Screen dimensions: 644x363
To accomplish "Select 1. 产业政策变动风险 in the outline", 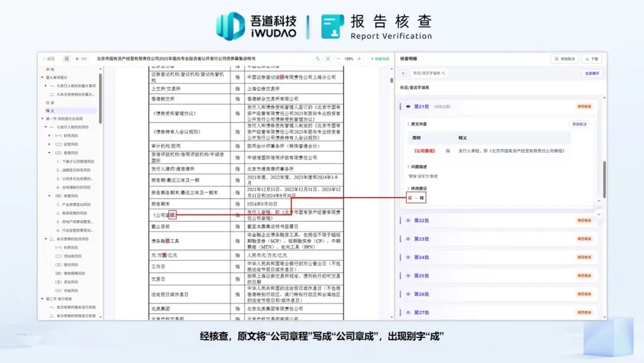I will coord(73,204).
